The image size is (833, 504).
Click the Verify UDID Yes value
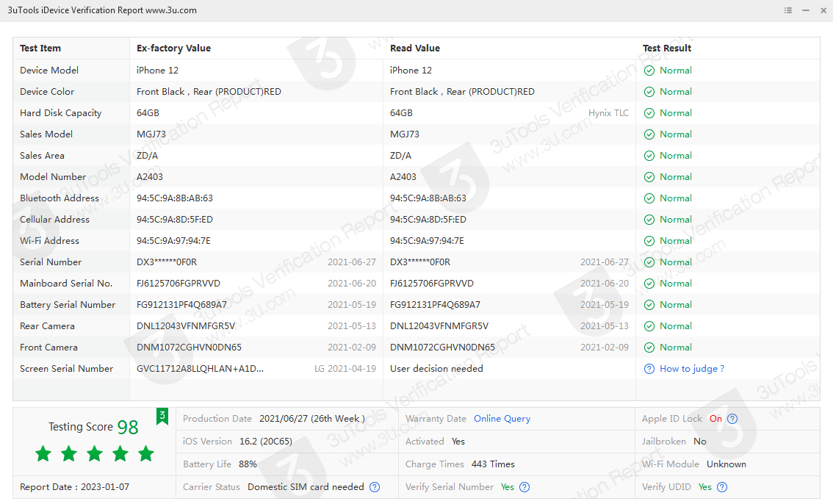click(705, 487)
